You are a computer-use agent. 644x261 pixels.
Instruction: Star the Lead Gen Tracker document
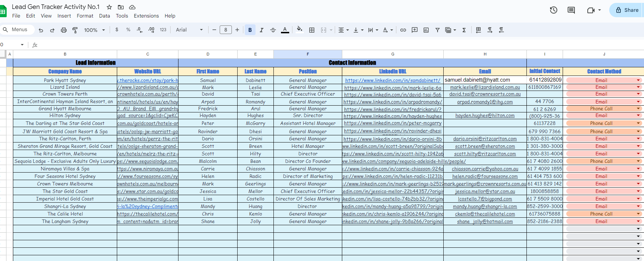(x=109, y=7)
